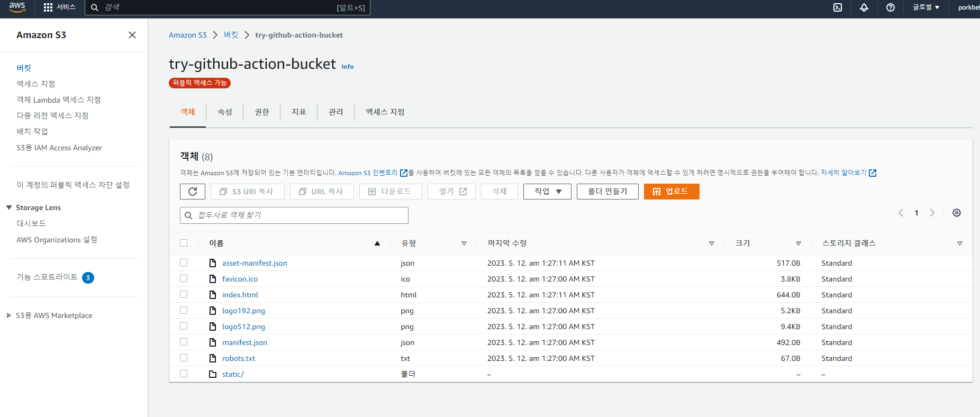The height and width of the screenshot is (417, 980).
Task: Click the refresh objects button
Action: tap(193, 192)
